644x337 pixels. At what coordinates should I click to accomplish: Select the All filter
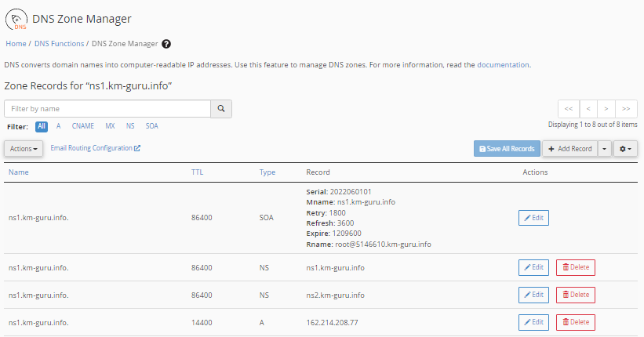42,125
